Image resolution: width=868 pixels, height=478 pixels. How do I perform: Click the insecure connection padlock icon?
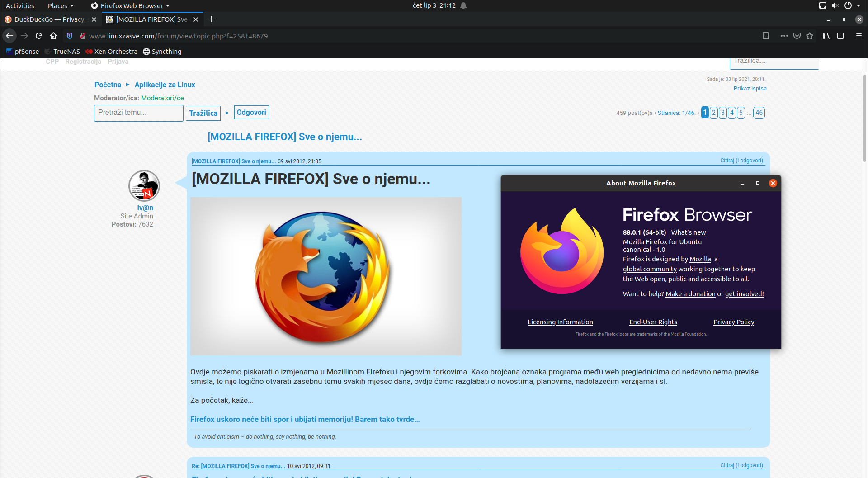tap(82, 36)
